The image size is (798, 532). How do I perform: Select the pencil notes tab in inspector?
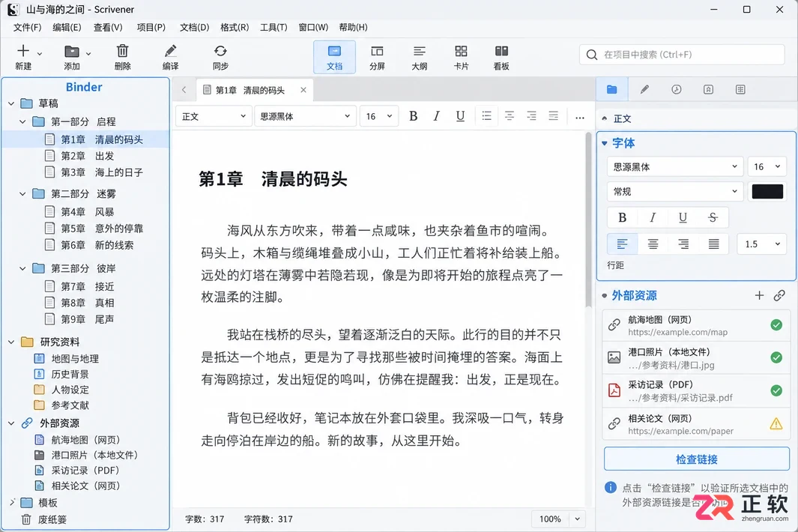coord(644,90)
